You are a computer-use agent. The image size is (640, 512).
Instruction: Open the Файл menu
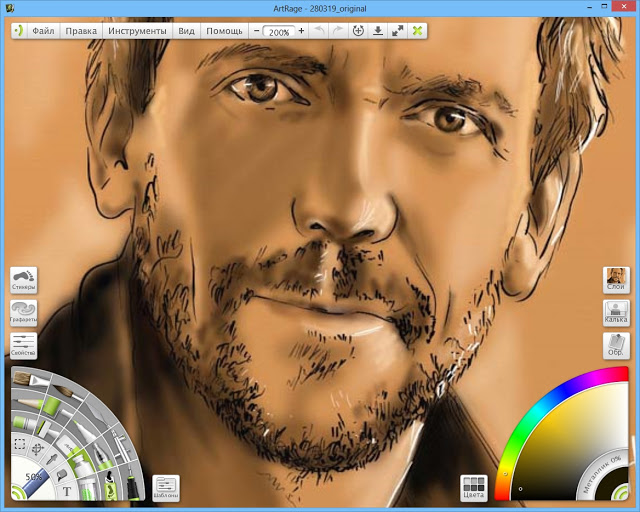43,31
